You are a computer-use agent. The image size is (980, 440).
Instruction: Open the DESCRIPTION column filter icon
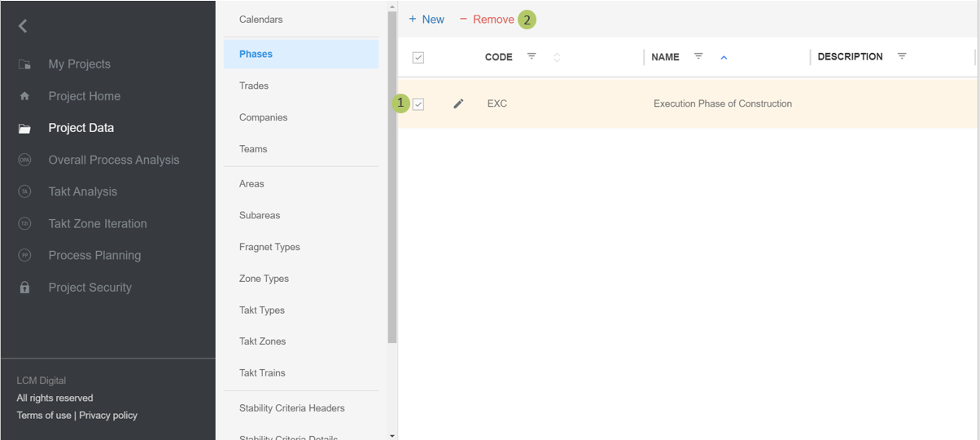click(x=902, y=56)
